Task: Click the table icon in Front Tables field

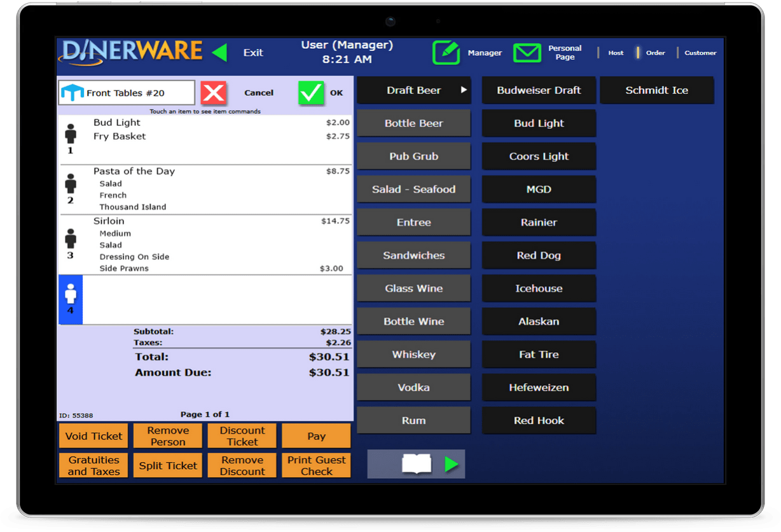Action: click(71, 93)
